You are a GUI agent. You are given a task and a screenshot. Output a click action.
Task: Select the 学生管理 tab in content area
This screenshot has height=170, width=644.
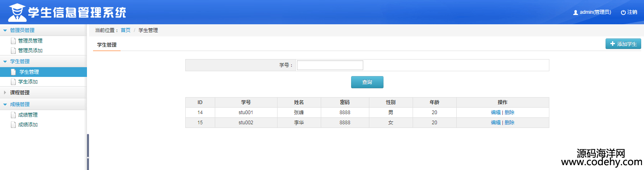point(107,45)
